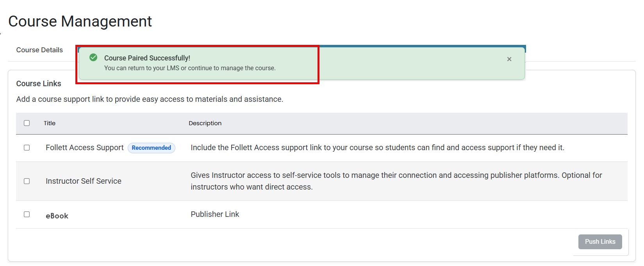Click the Description column header
Image resolution: width=644 pixels, height=266 pixels.
pyautogui.click(x=205, y=123)
